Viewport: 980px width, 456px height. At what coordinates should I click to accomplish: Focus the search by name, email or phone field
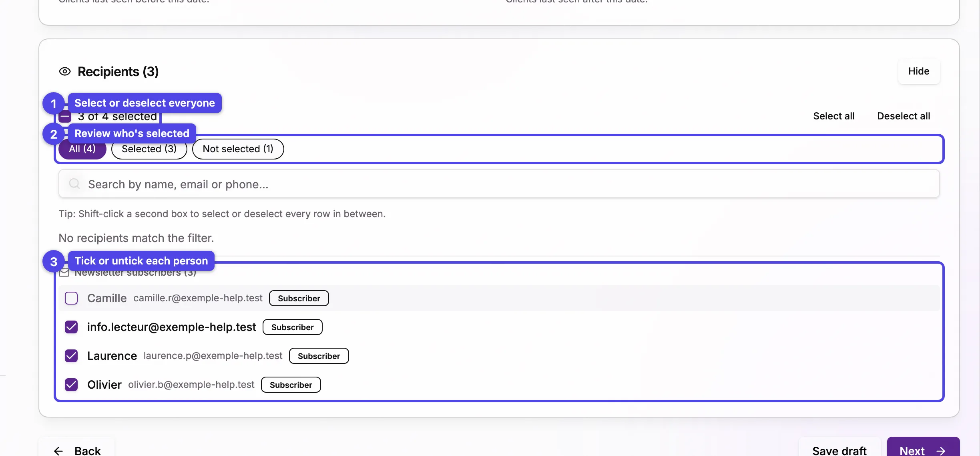[x=499, y=184]
